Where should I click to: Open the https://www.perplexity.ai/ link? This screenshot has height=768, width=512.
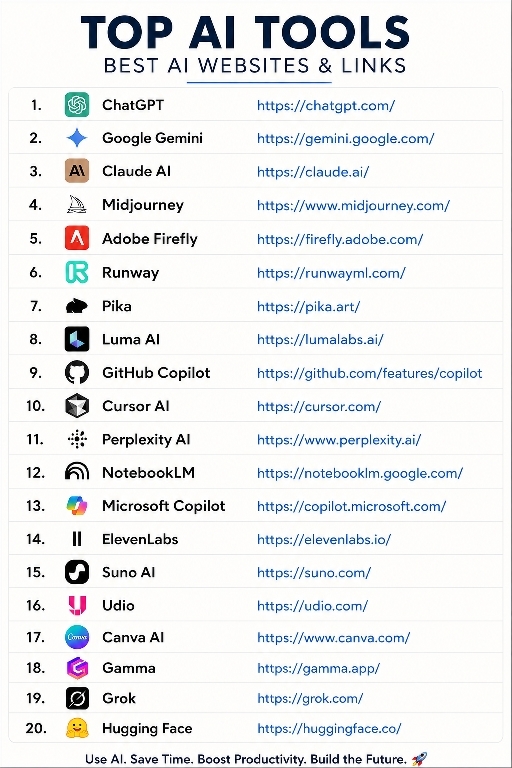point(339,440)
